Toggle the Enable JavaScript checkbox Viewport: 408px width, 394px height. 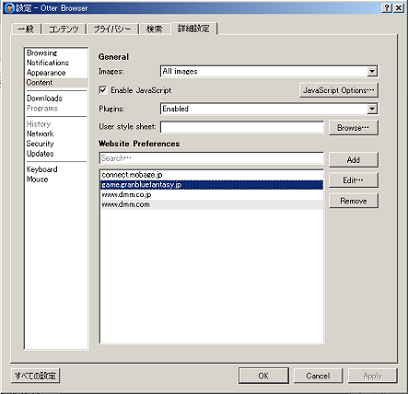pos(103,90)
